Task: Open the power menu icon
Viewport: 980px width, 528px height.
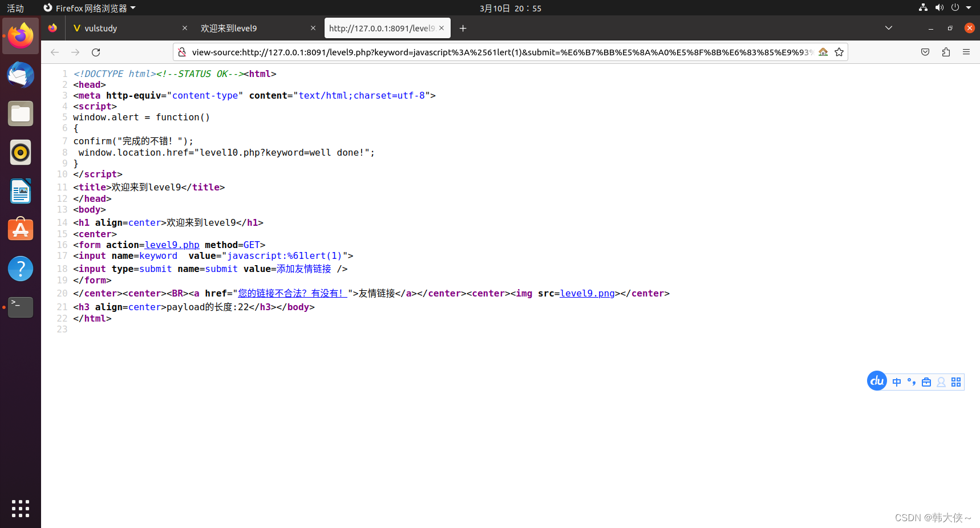Action: click(955, 7)
